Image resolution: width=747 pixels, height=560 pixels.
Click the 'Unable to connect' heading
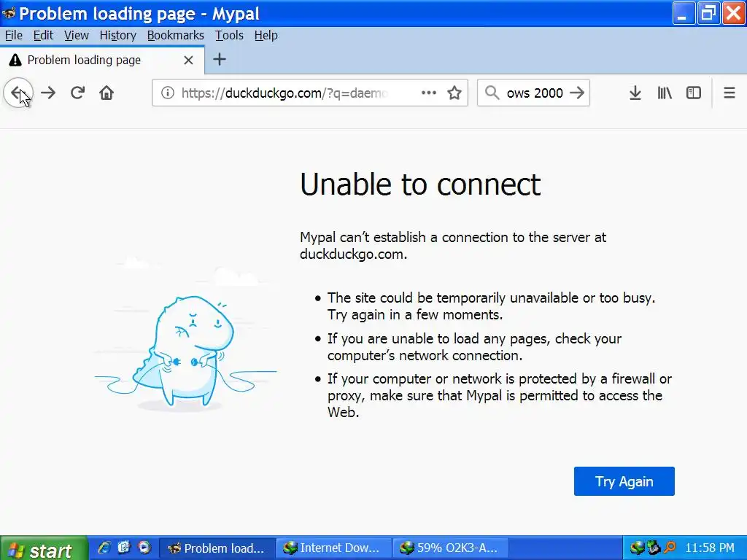(420, 184)
